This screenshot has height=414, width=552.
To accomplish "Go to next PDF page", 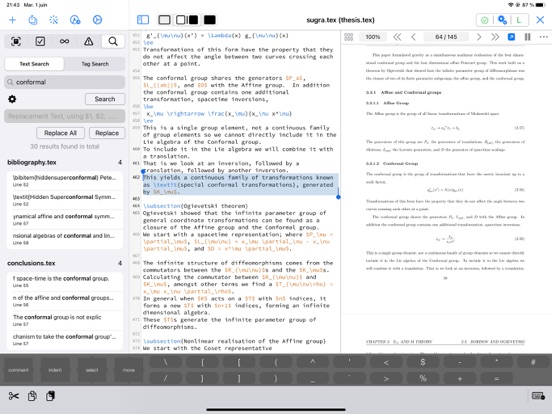I will [479, 37].
